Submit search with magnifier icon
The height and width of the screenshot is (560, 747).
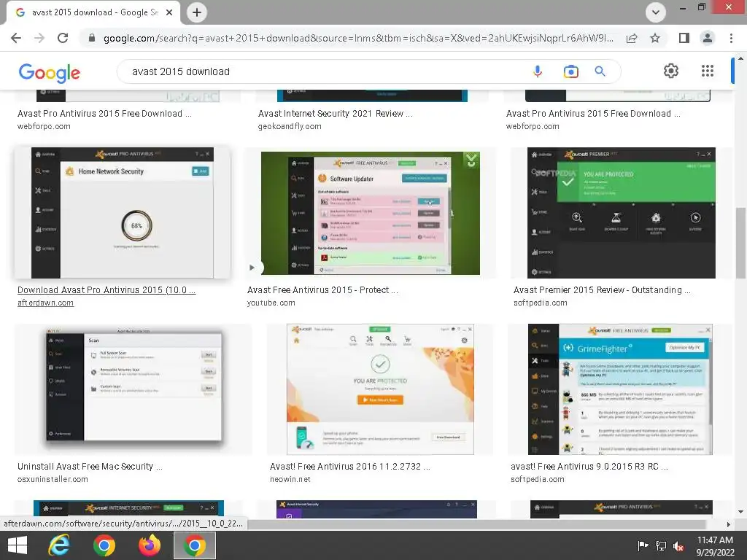(x=600, y=71)
